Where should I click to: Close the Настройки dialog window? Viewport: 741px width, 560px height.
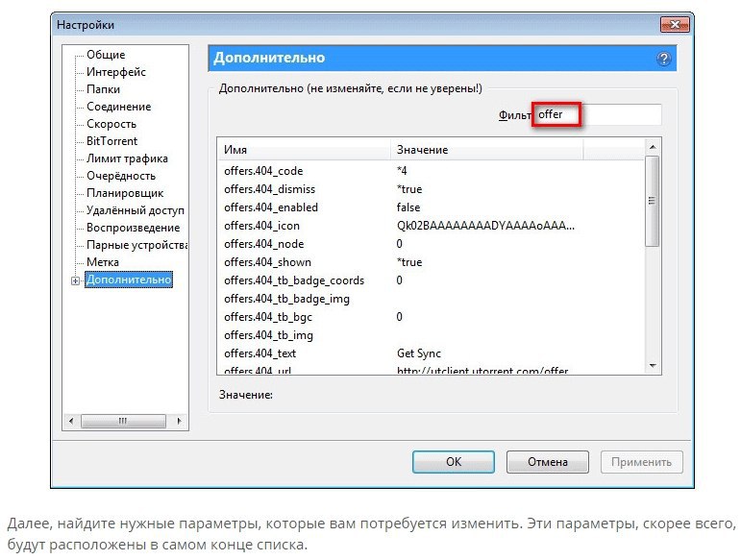(675, 25)
